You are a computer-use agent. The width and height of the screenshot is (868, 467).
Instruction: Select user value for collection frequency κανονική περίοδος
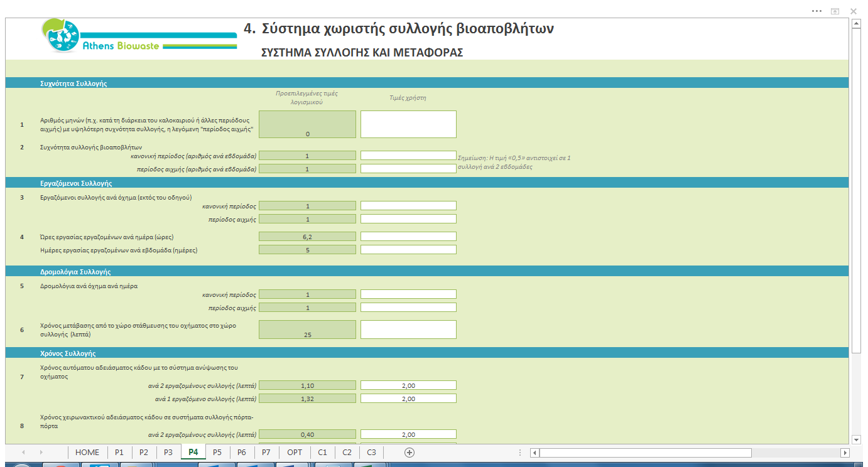tap(408, 155)
